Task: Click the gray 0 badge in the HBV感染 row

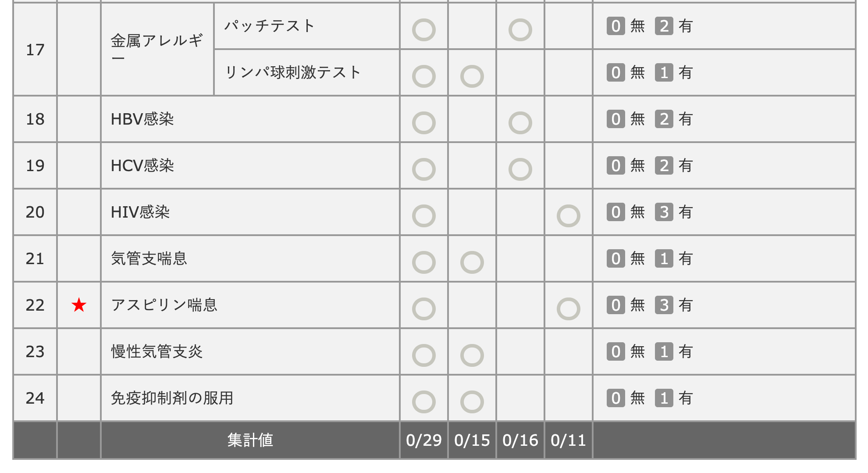Action: [x=615, y=119]
